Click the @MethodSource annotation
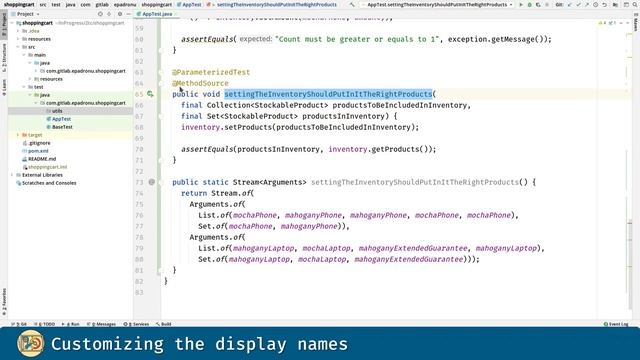640x360 pixels. [x=200, y=83]
